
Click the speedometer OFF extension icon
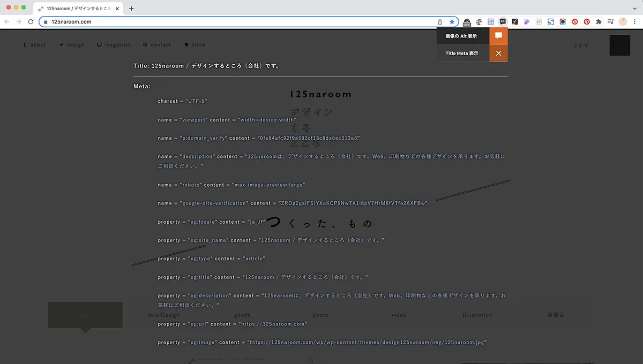tap(467, 22)
